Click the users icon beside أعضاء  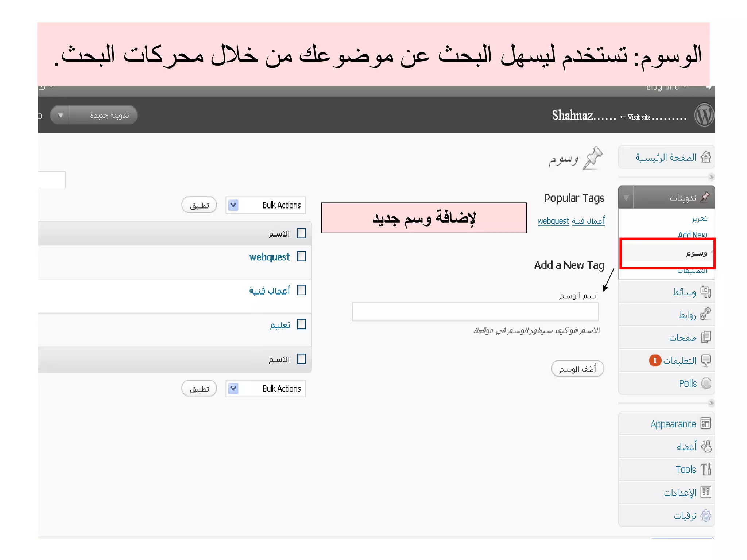coord(706,446)
